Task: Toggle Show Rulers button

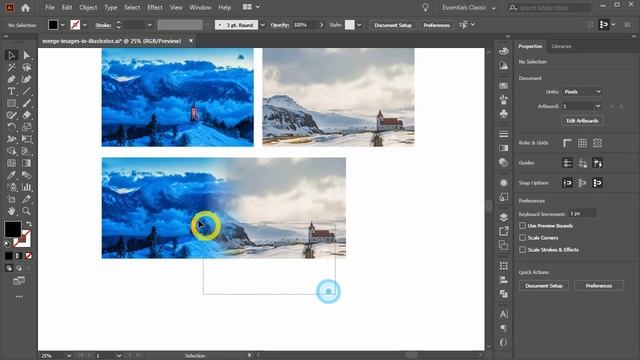Action: click(567, 143)
